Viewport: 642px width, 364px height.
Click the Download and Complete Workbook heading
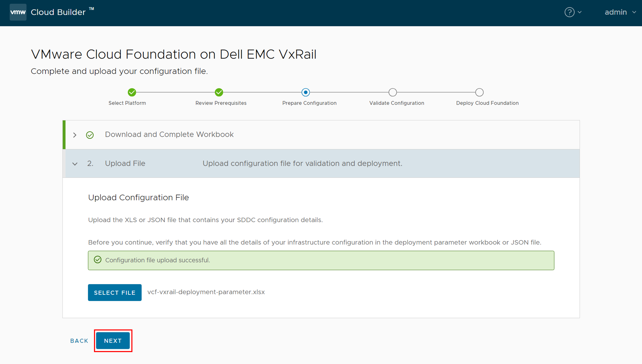pos(169,135)
